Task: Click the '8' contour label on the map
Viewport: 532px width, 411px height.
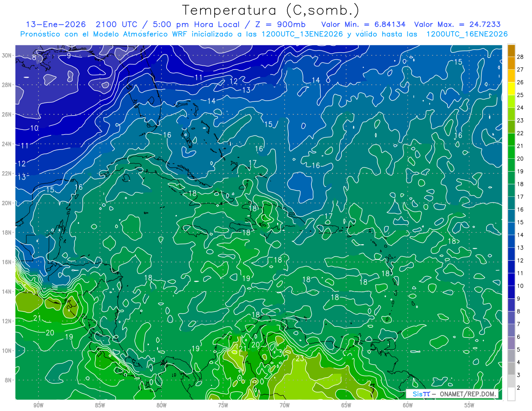Action: pos(34,57)
